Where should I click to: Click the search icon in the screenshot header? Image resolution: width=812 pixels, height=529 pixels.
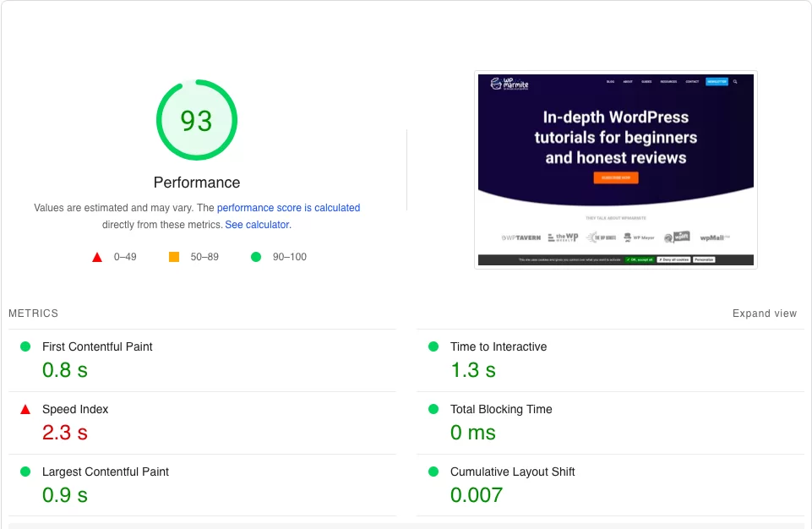click(x=735, y=81)
